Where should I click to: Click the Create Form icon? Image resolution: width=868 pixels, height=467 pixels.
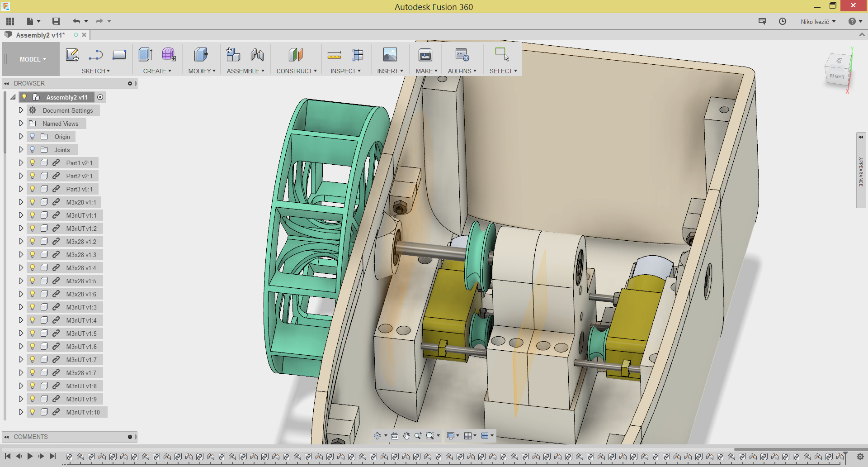[x=169, y=55]
